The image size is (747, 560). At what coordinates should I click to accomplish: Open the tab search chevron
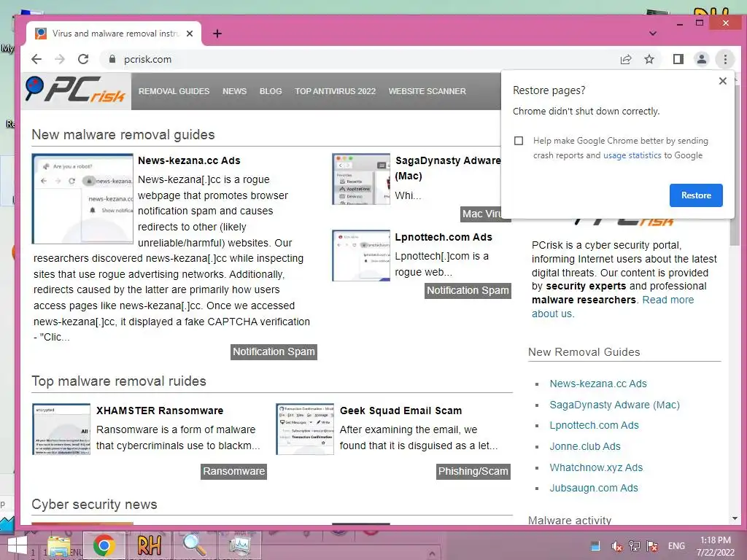click(653, 34)
